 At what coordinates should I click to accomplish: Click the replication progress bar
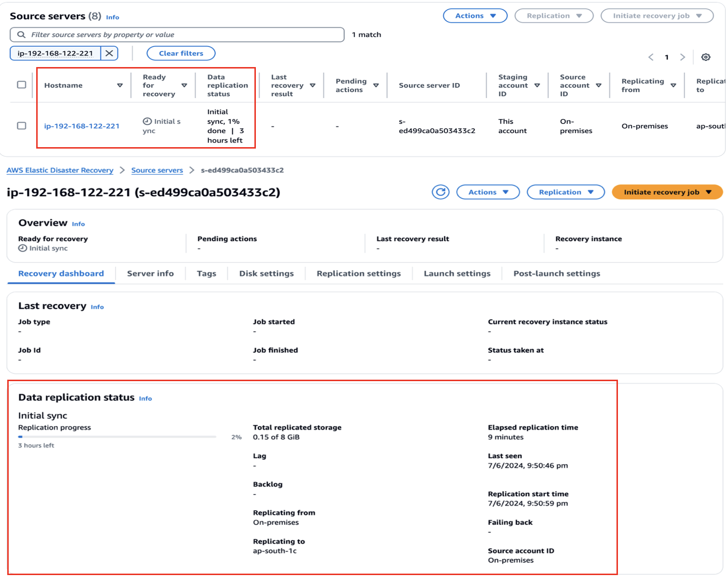coord(117,437)
